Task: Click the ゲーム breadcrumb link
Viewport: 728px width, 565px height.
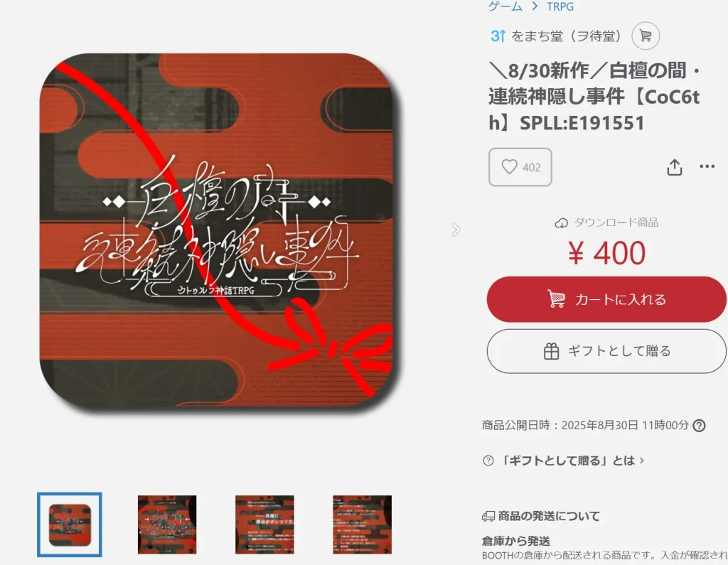Action: 505,6
